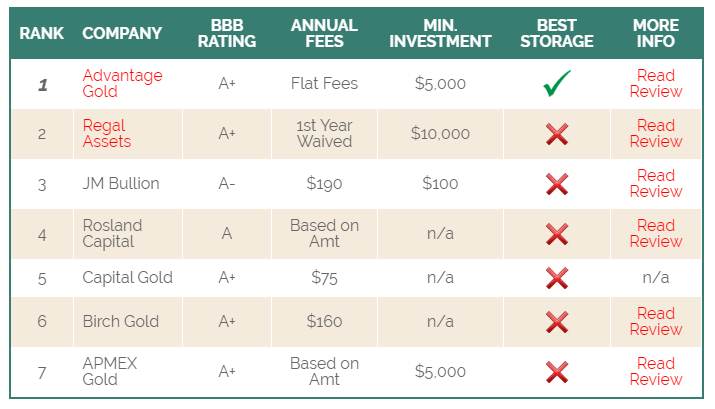Open Read Review for APMEX Gold
This screenshot has width=715, height=409.
pyautogui.click(x=656, y=372)
